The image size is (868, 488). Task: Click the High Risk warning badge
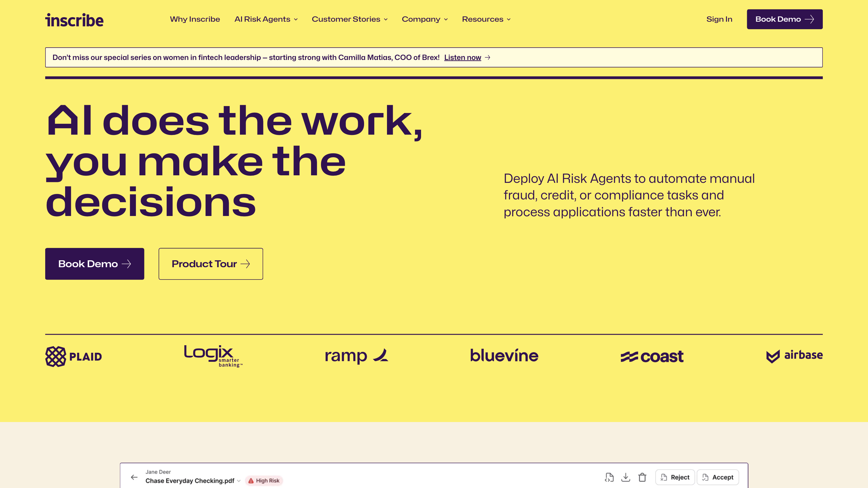click(x=264, y=480)
